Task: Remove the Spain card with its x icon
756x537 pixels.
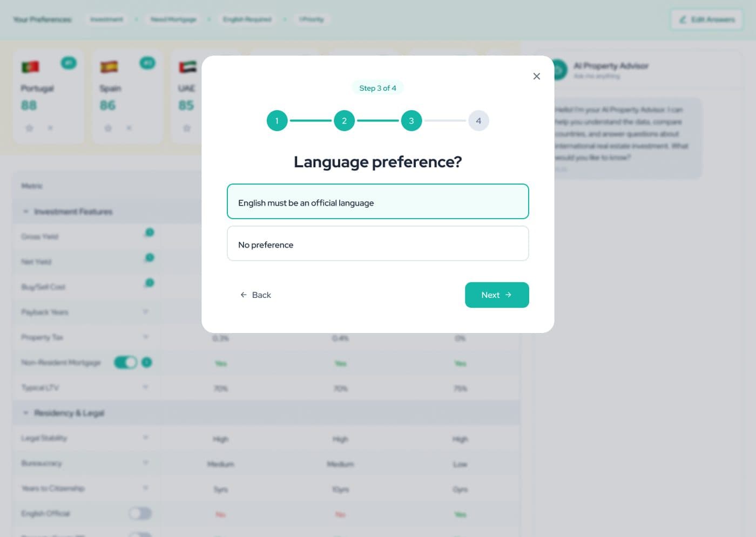Action: pyautogui.click(x=129, y=128)
